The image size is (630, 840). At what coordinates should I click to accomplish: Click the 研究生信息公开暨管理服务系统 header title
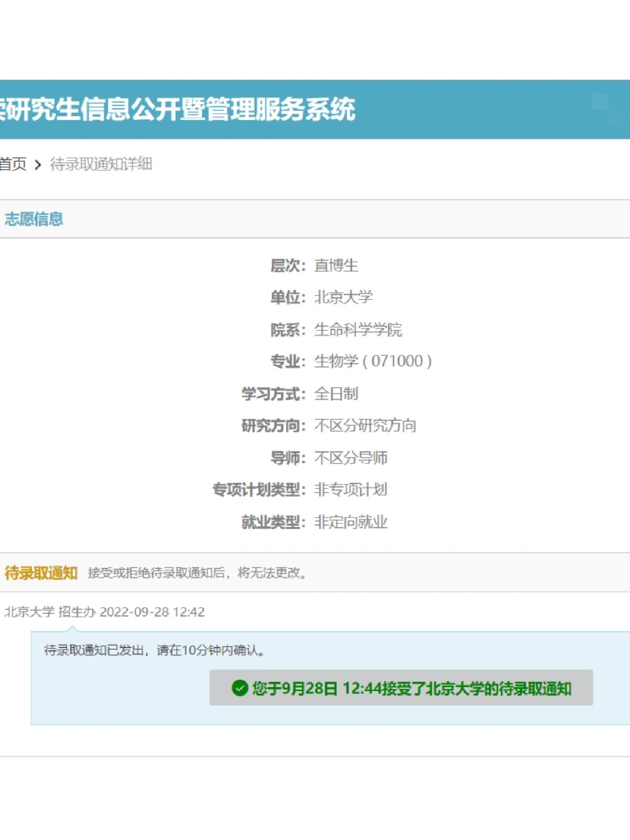(x=178, y=109)
